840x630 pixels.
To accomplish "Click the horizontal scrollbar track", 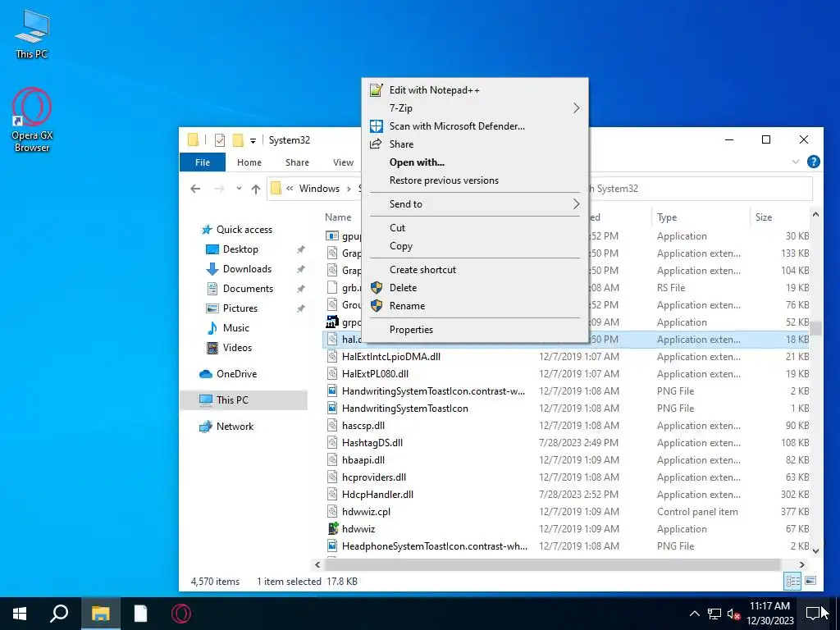I will pos(554,564).
